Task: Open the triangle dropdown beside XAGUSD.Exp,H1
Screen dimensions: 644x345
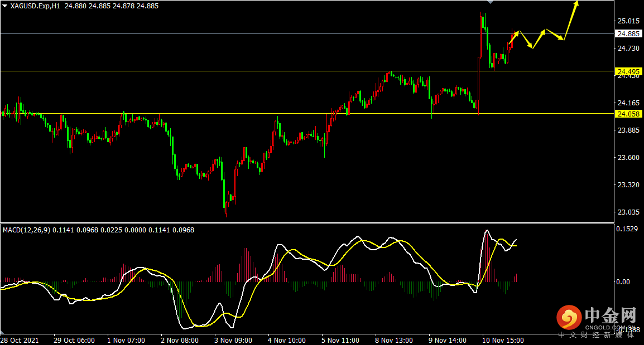Action: coord(5,6)
